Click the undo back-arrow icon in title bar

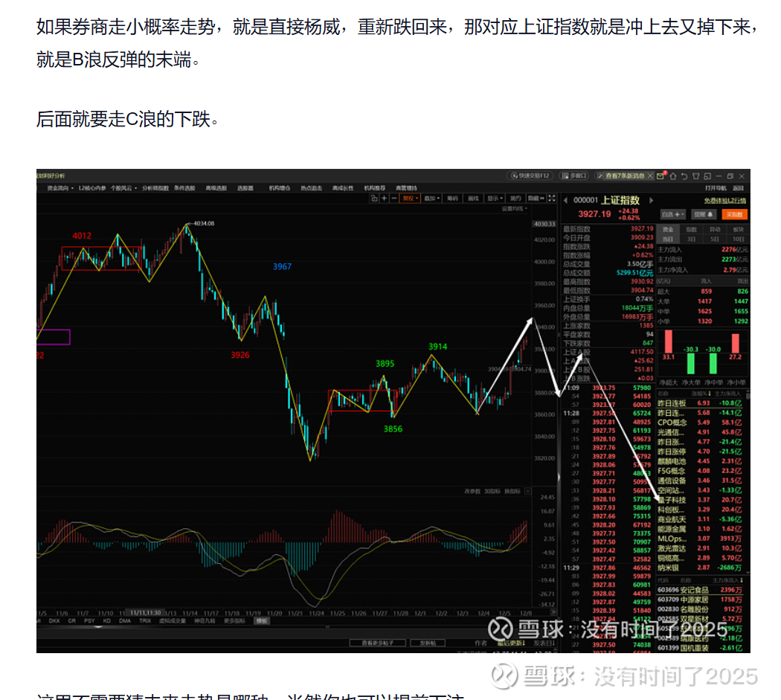[684, 176]
